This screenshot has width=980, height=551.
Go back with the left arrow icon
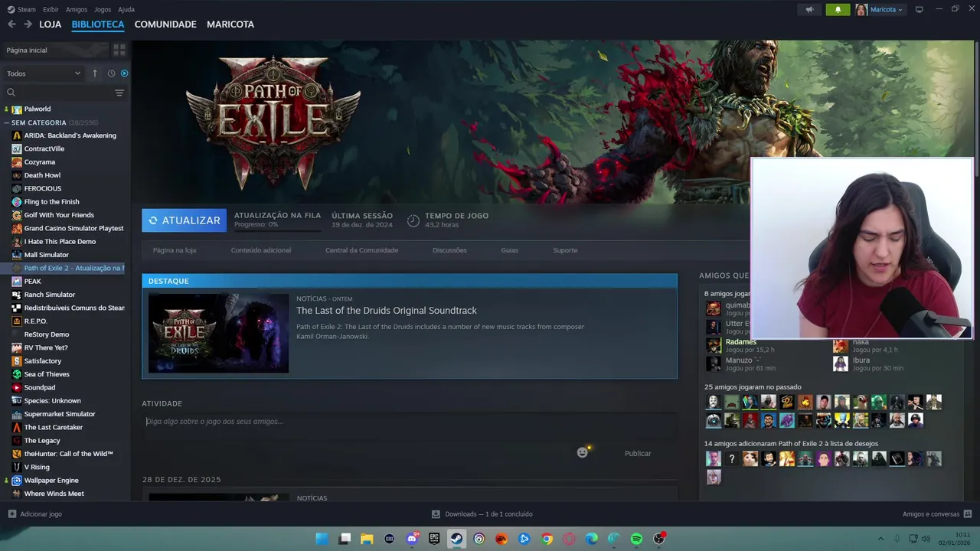pos(11,24)
